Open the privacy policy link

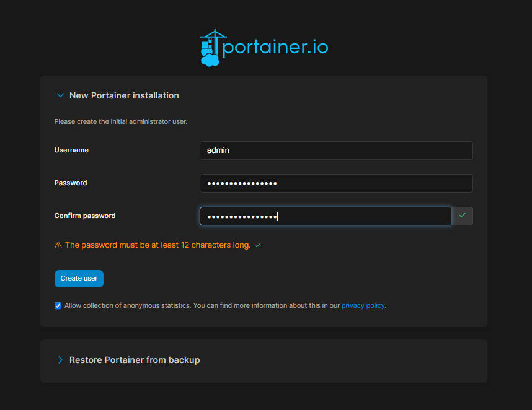tap(363, 305)
